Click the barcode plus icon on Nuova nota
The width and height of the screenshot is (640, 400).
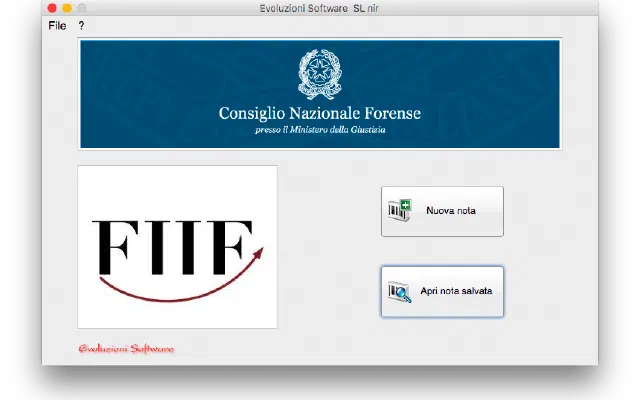[400, 210]
